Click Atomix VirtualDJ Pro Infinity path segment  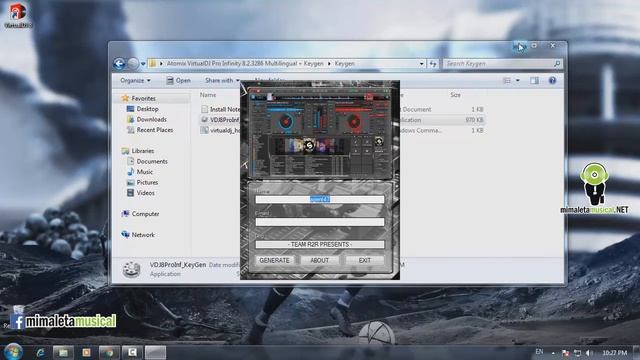[x=245, y=64]
